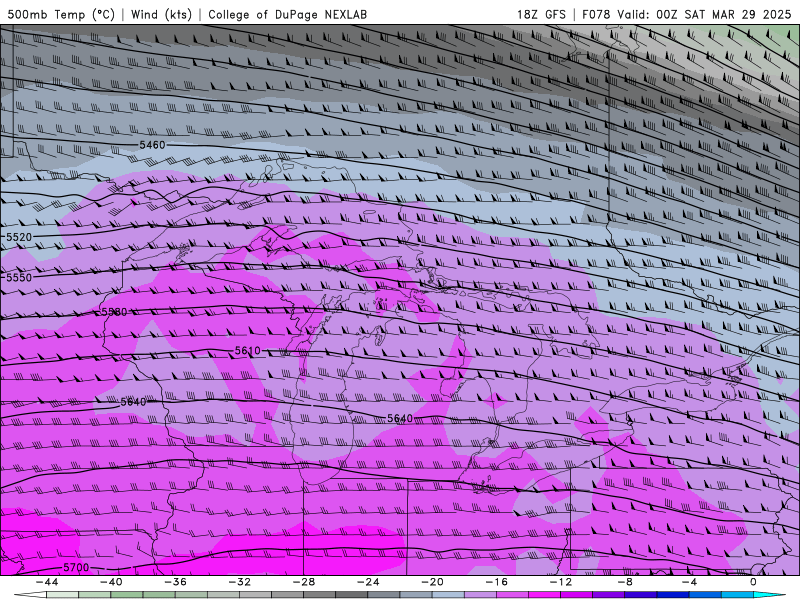This screenshot has height=600, width=800.
Task: Pick the 5550 height contour label
Action: click(19, 278)
